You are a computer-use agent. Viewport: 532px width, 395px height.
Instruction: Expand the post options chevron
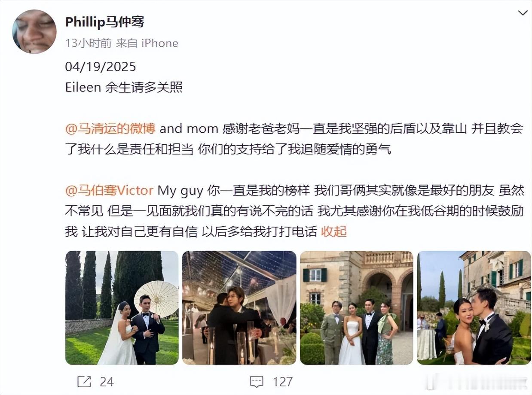523,13
